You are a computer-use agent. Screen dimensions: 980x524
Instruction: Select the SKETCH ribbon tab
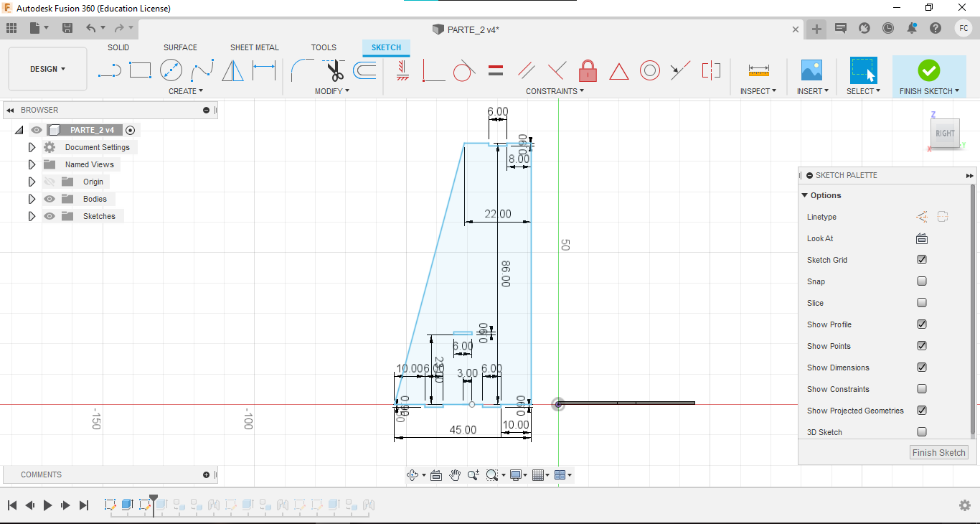386,47
